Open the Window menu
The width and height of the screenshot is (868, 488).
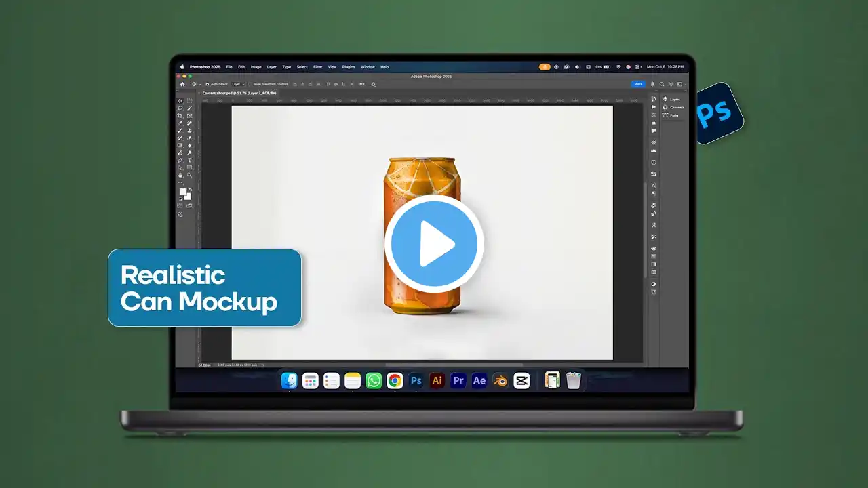pyautogui.click(x=368, y=67)
